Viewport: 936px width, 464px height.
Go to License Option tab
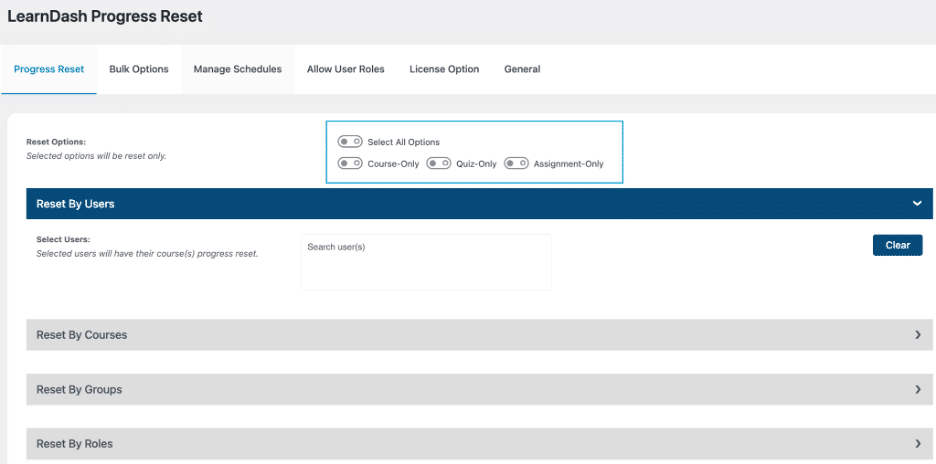tap(444, 69)
